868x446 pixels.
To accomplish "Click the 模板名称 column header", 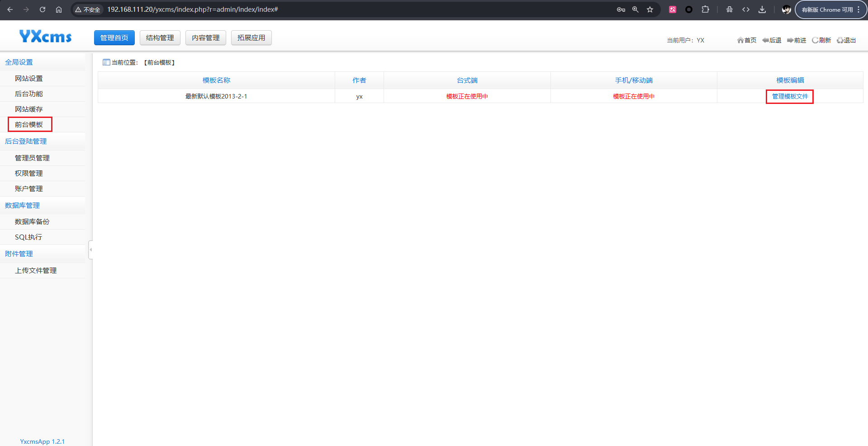I will (216, 80).
